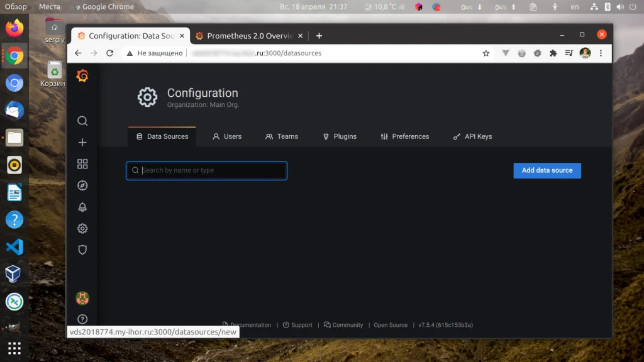Open the Dashboards panel icon
644x362 pixels.
point(82,163)
